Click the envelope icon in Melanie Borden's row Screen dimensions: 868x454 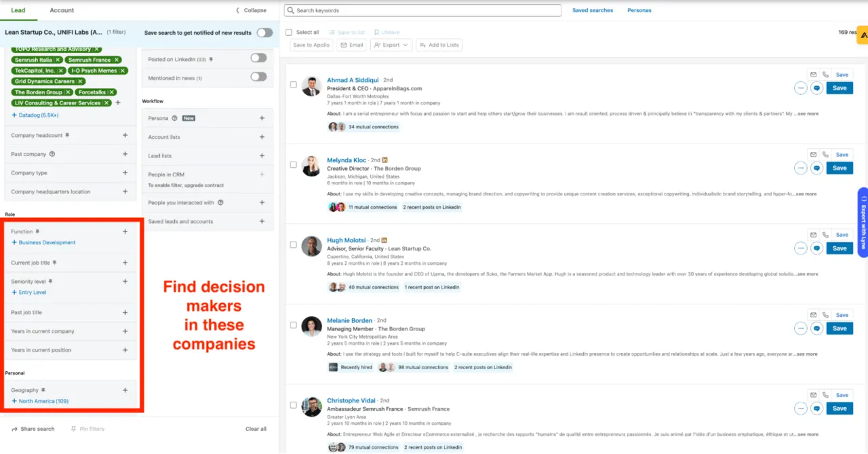click(813, 315)
